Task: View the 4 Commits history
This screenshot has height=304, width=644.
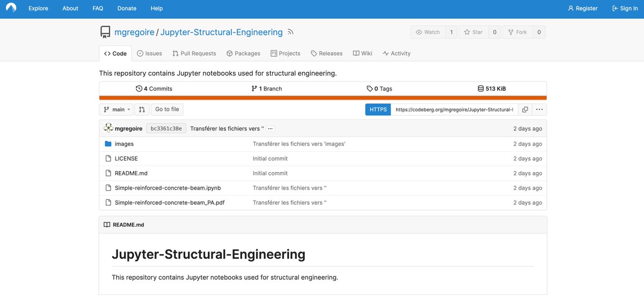Action: [155, 88]
